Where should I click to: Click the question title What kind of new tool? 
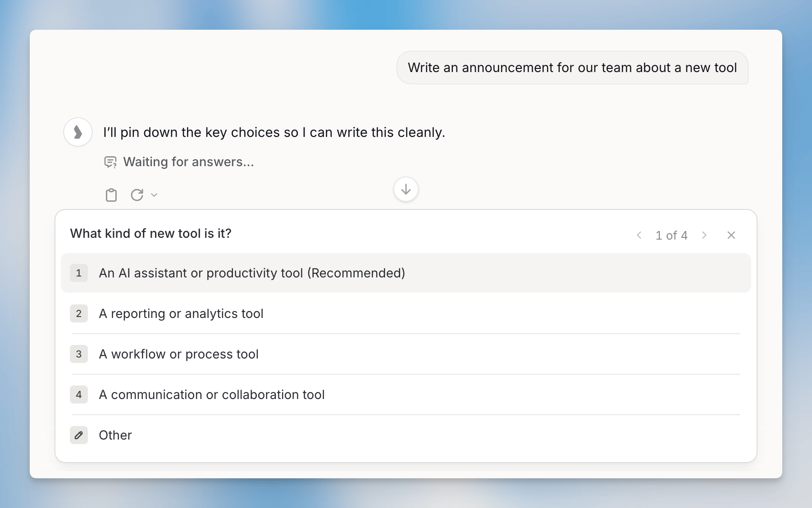coord(151,233)
